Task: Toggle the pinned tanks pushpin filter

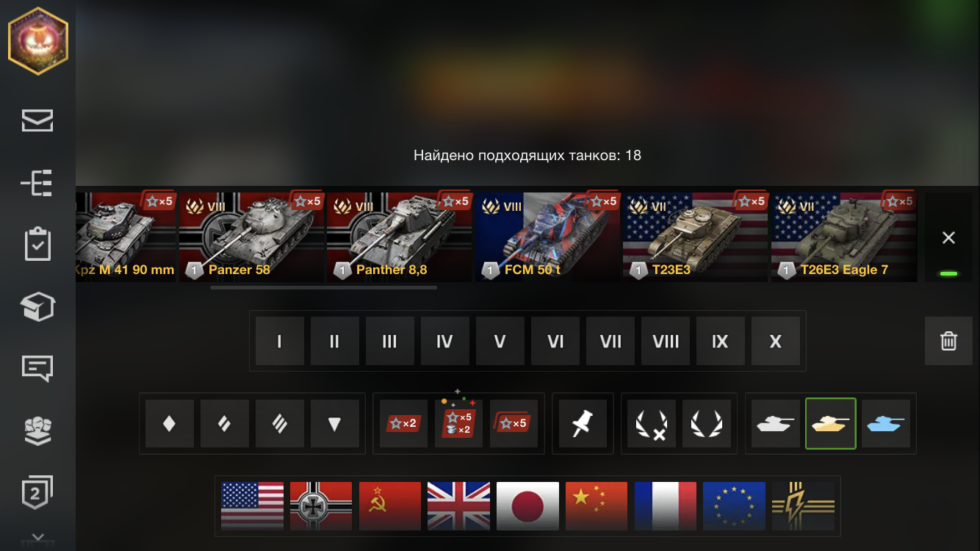Action: 583,424
